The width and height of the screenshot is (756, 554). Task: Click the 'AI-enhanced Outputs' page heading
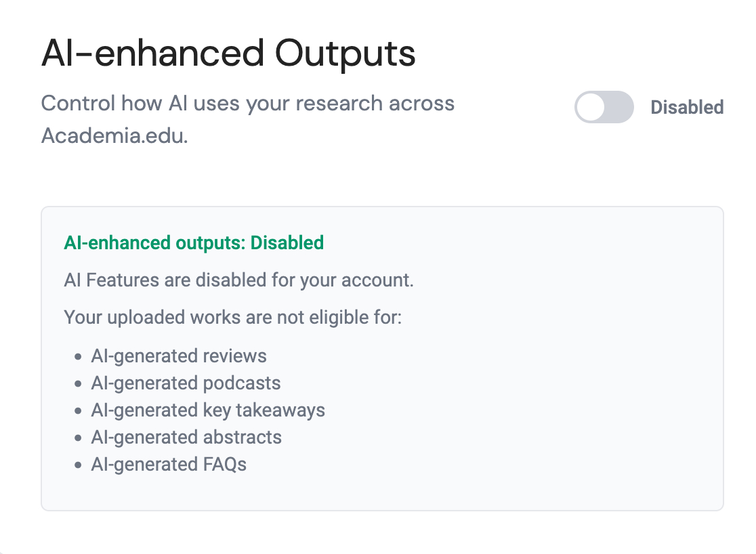(x=228, y=54)
